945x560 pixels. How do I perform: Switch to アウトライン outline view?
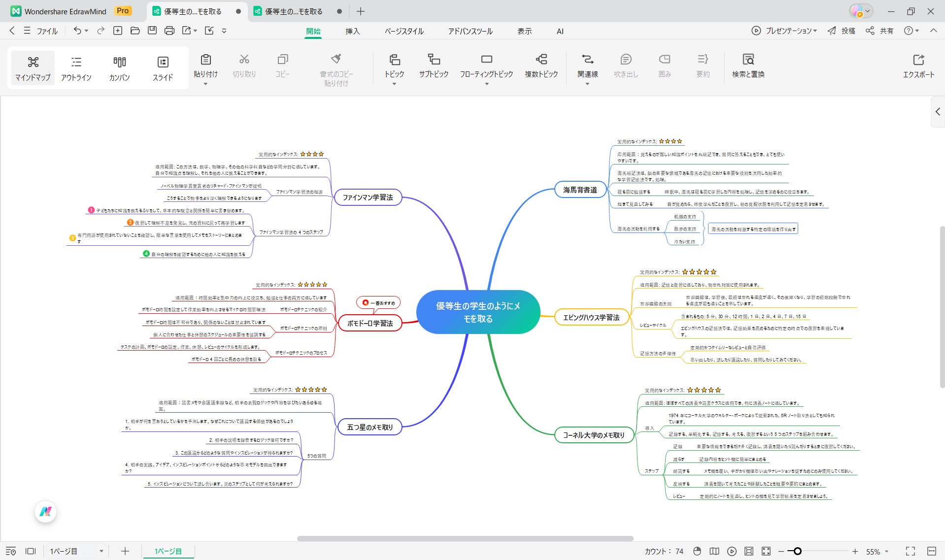(76, 68)
